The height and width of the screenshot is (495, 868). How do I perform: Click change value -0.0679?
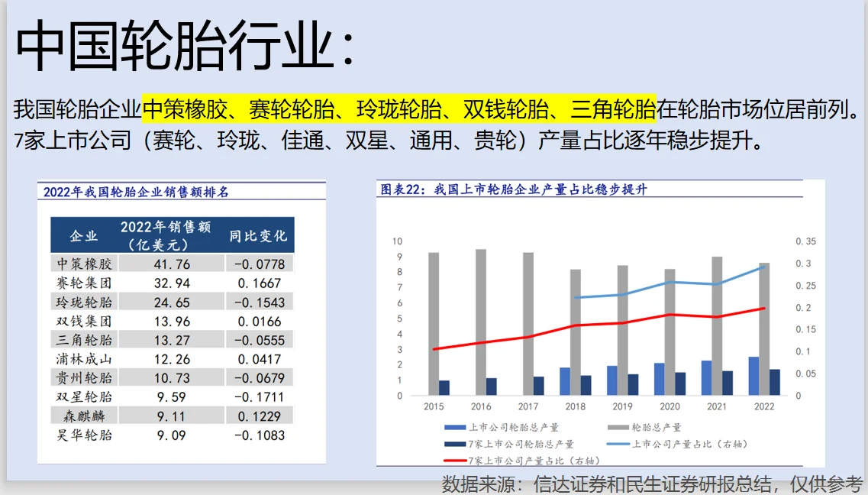[x=260, y=377]
